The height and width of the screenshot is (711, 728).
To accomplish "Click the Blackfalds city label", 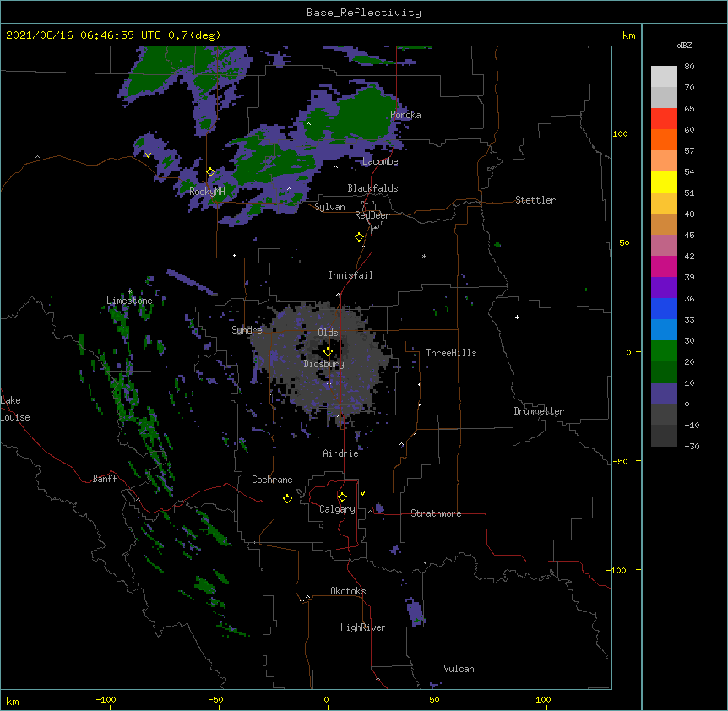I will (372, 188).
